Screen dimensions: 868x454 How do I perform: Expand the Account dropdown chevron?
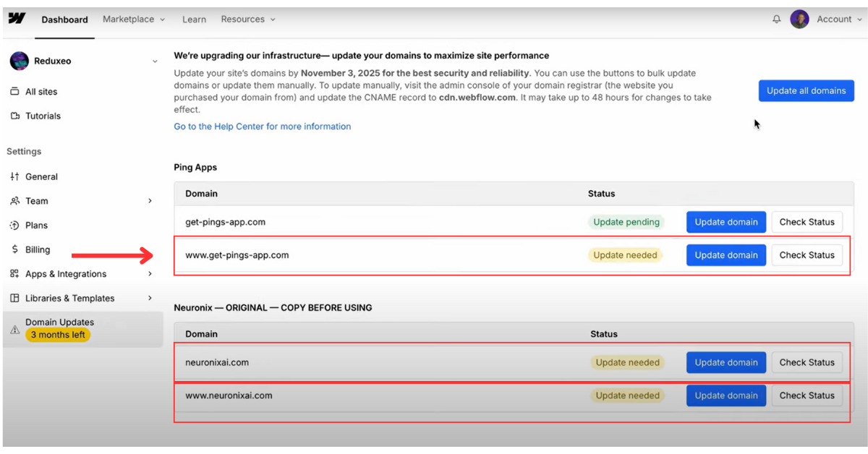(859, 20)
